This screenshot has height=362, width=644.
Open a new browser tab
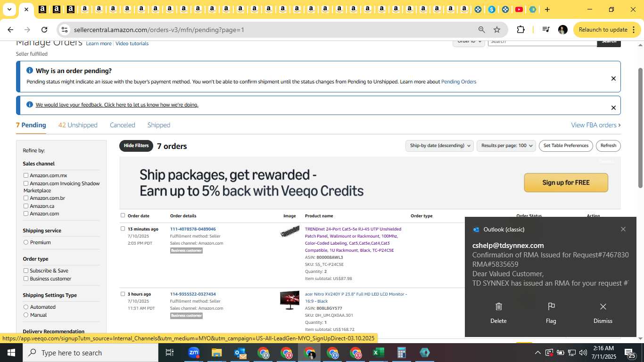547,9
